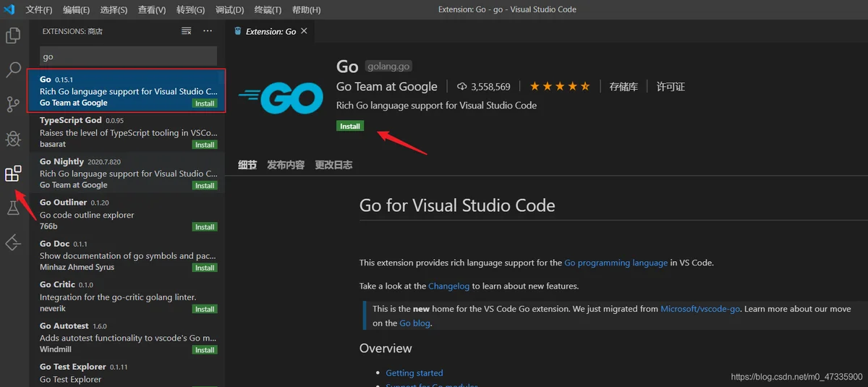Click the golang.go identifier badge
The width and height of the screenshot is (868, 387).
(x=388, y=66)
